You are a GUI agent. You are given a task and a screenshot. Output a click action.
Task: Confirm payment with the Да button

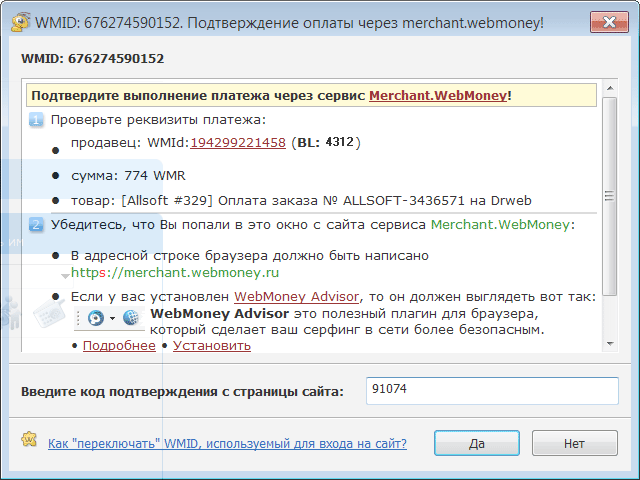(x=477, y=443)
